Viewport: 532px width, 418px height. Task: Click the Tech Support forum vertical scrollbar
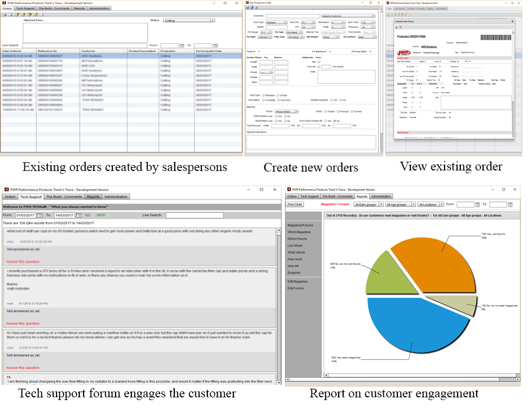279,306
